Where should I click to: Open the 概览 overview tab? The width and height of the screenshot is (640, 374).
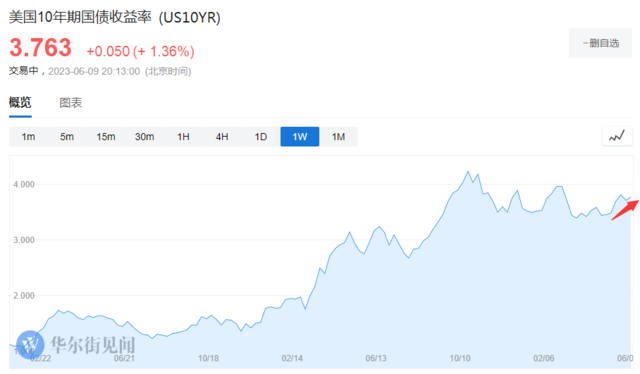point(20,102)
